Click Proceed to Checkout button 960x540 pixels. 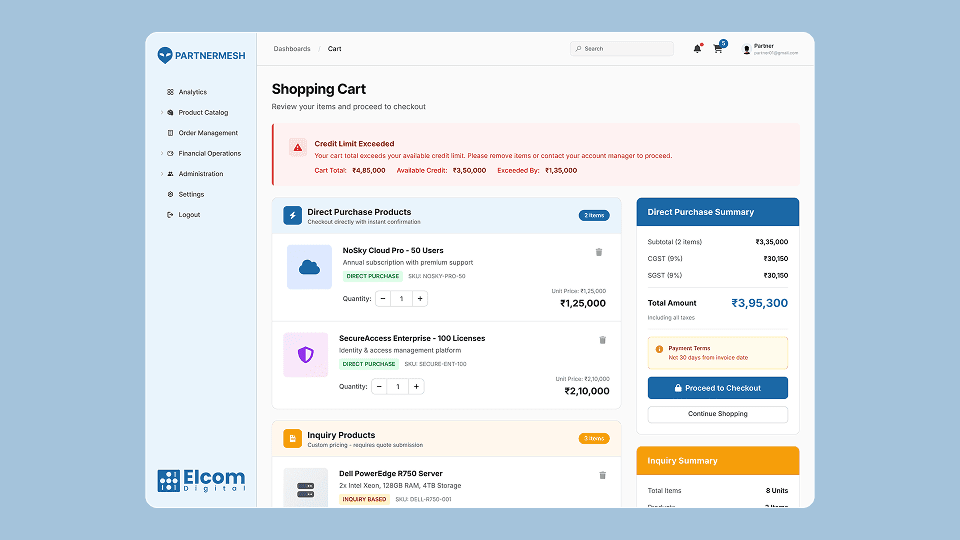pos(717,388)
